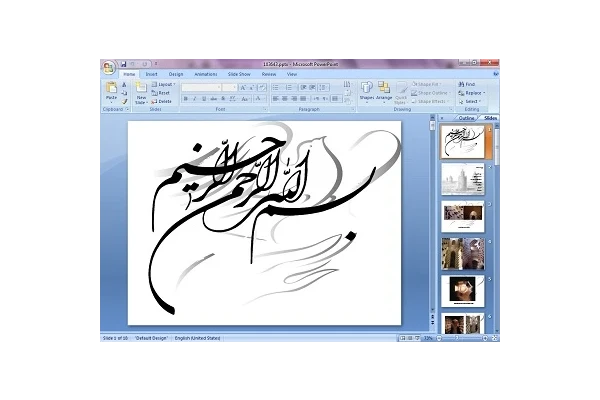
Task: Open the Font Color dropdown
Action: click(259, 99)
